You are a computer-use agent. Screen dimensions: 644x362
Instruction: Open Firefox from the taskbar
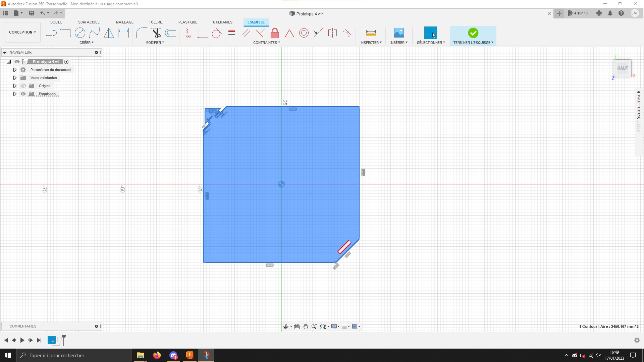[157, 355]
